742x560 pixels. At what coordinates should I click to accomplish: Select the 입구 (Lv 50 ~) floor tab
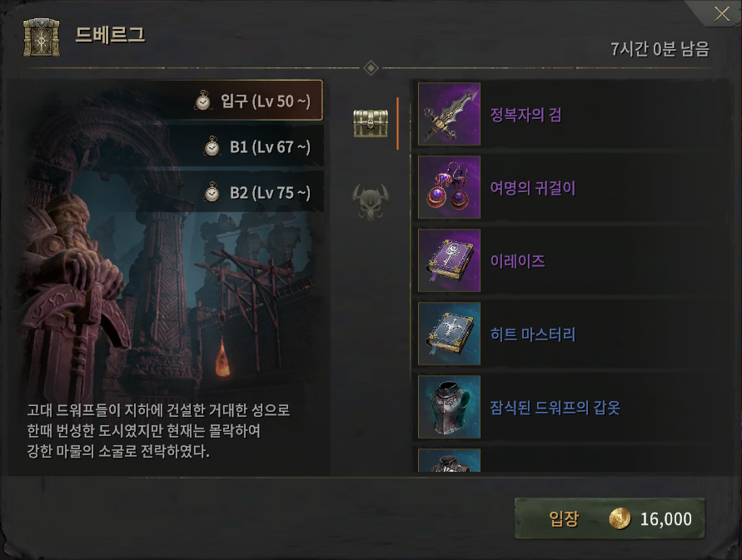click(242, 101)
